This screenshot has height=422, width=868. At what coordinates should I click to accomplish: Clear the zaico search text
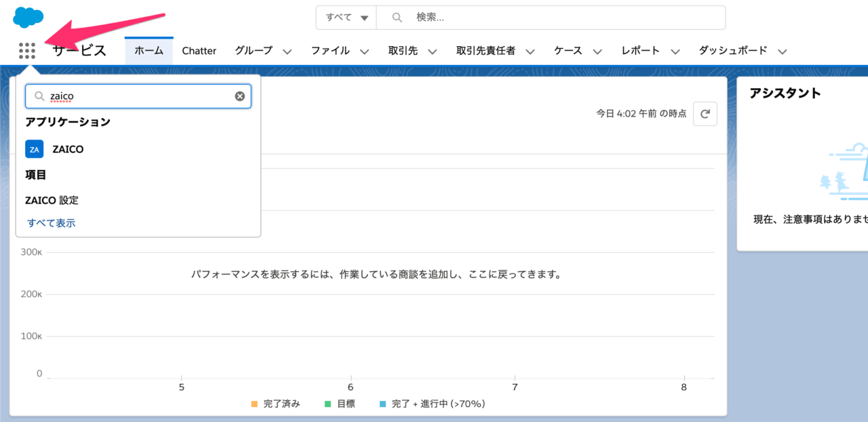click(239, 96)
